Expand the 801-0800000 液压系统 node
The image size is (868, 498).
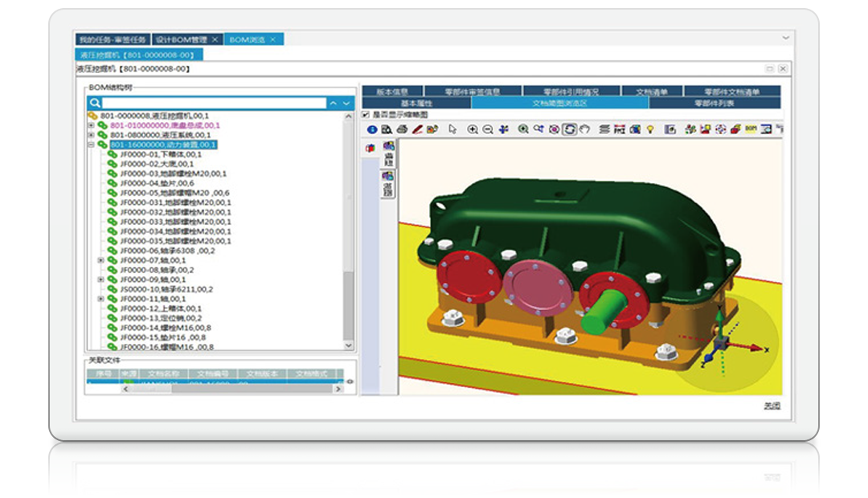(91, 135)
